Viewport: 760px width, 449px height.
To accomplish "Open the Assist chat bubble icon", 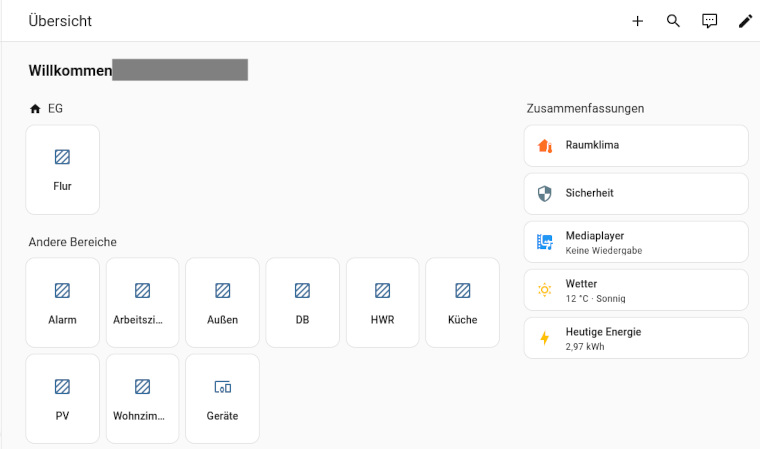I will (709, 21).
